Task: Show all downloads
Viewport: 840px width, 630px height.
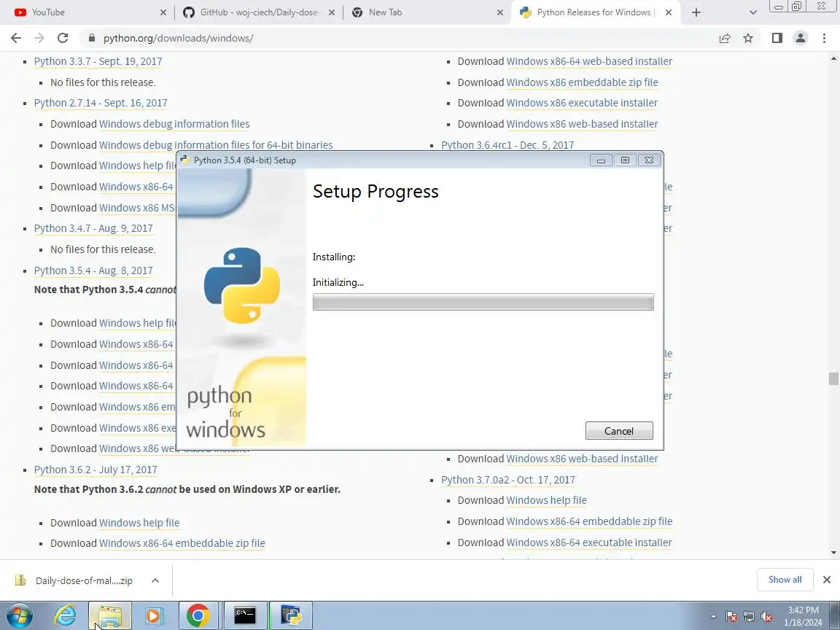Action: click(x=785, y=580)
